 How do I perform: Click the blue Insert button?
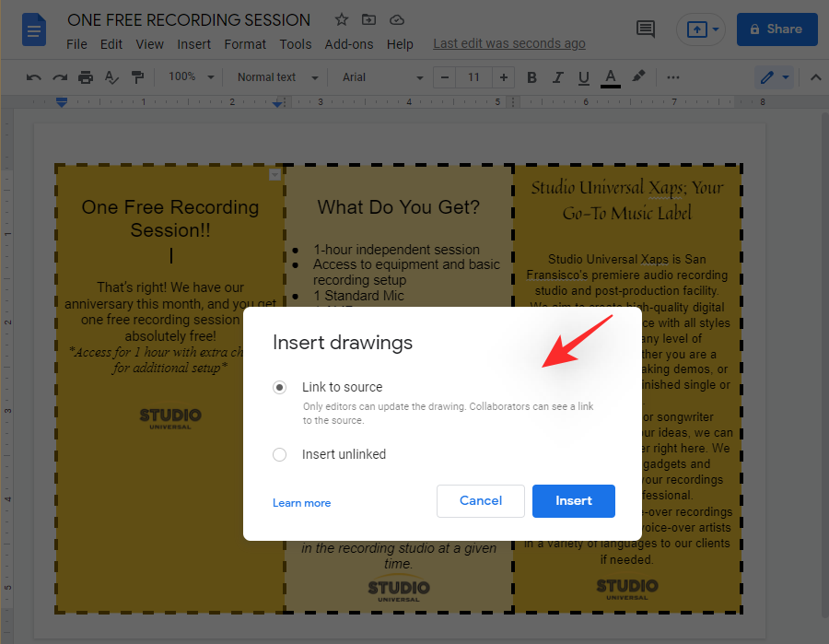coord(573,501)
